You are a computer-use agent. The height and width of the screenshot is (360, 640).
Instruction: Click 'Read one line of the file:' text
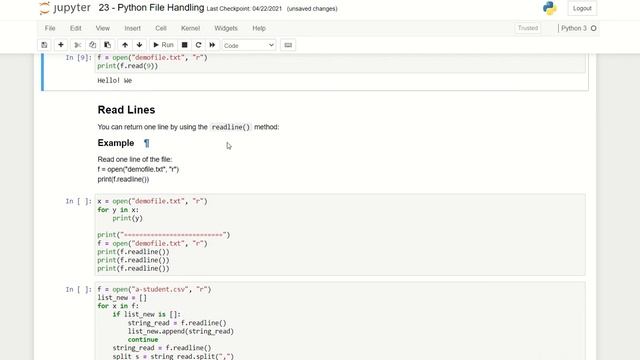135,159
